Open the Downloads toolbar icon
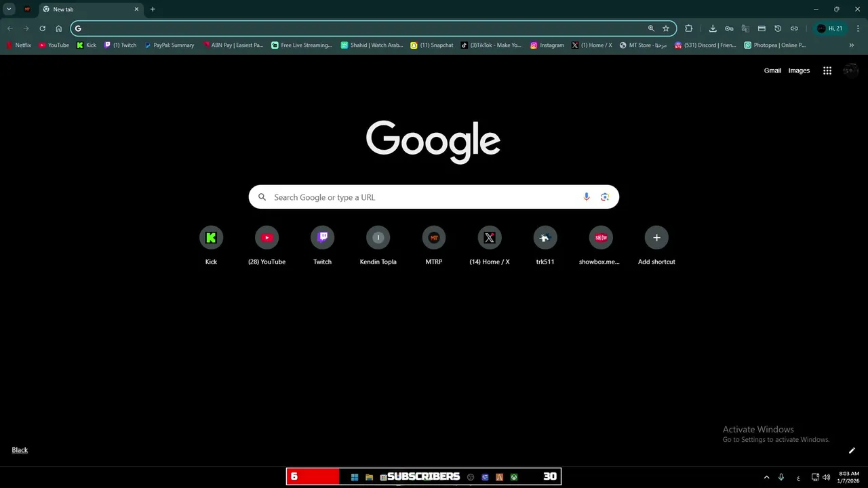Viewport: 868px width, 488px height. point(713,28)
